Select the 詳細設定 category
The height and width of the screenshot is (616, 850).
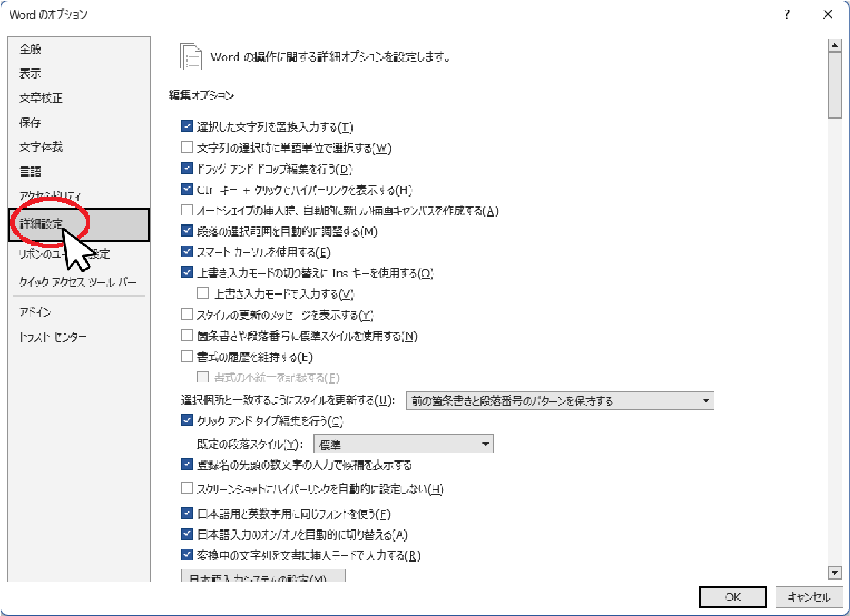pos(79,224)
